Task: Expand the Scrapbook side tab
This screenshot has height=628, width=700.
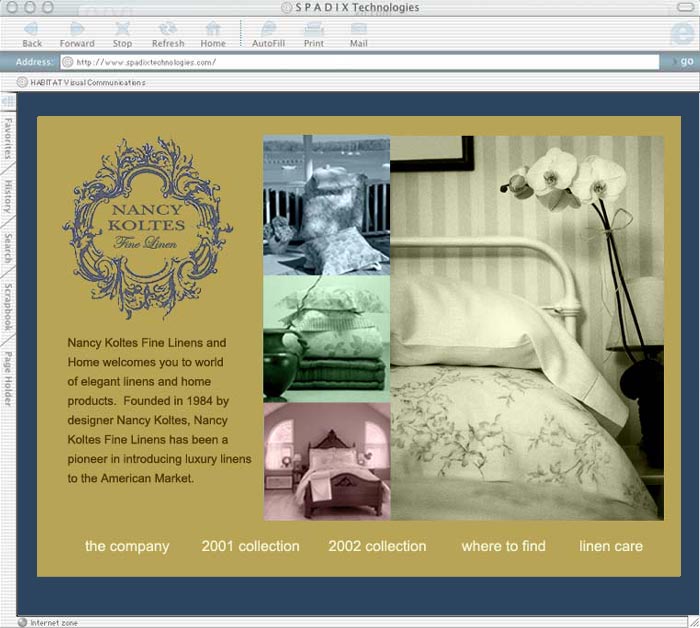Action: pyautogui.click(x=8, y=307)
